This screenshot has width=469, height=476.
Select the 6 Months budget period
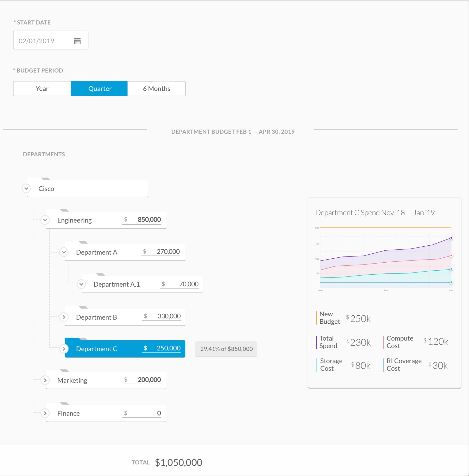coord(156,89)
